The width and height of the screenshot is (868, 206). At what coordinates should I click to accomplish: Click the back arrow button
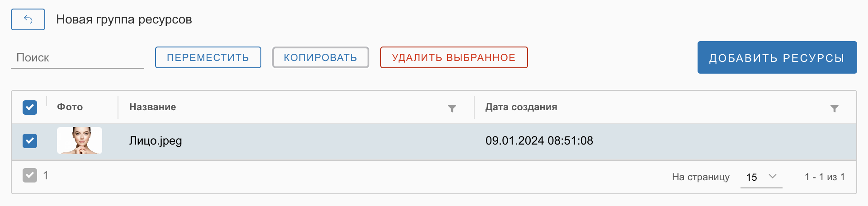coord(28,19)
